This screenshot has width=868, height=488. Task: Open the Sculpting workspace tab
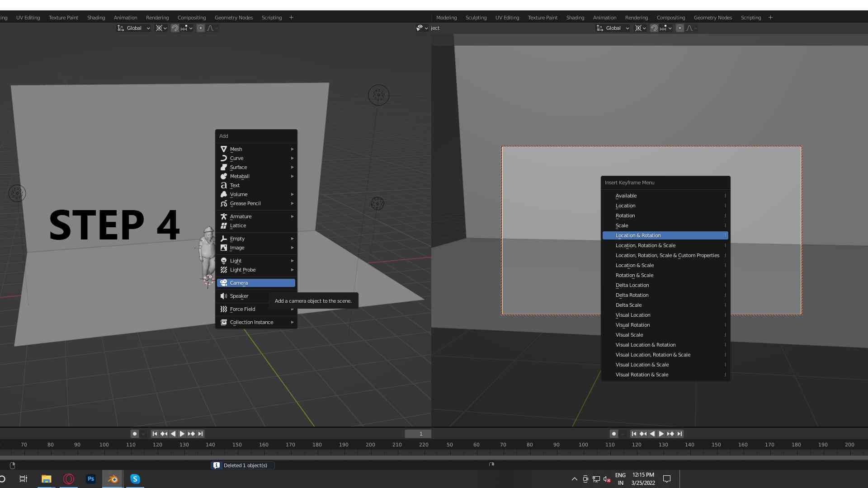click(476, 18)
